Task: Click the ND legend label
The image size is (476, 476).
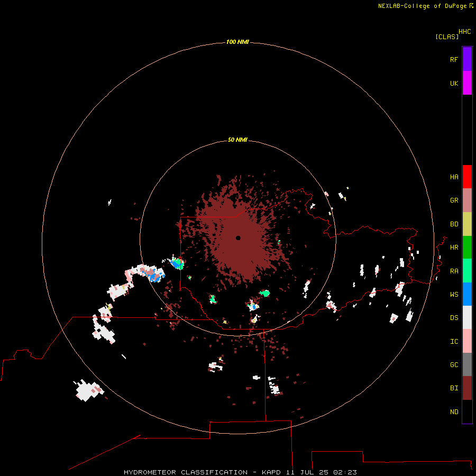Action: (454, 411)
